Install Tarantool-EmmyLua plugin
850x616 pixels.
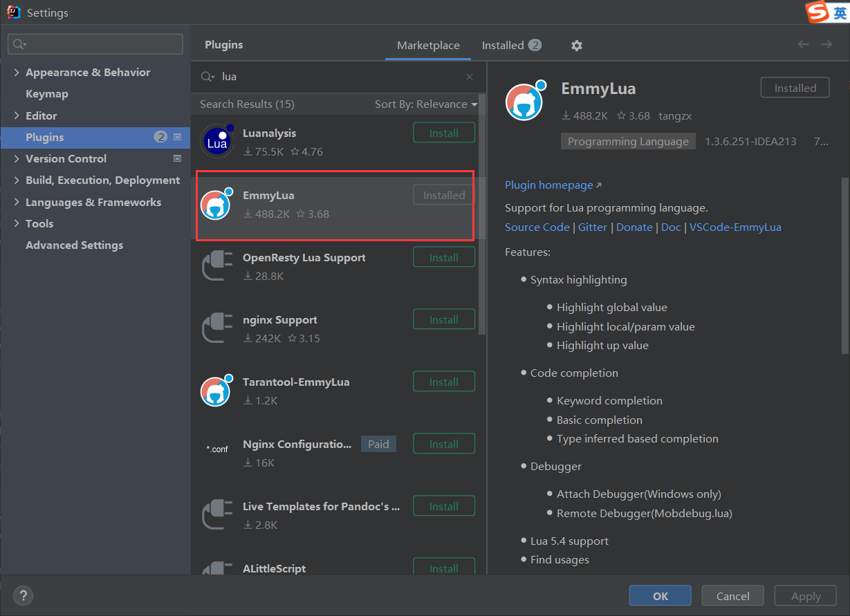444,382
